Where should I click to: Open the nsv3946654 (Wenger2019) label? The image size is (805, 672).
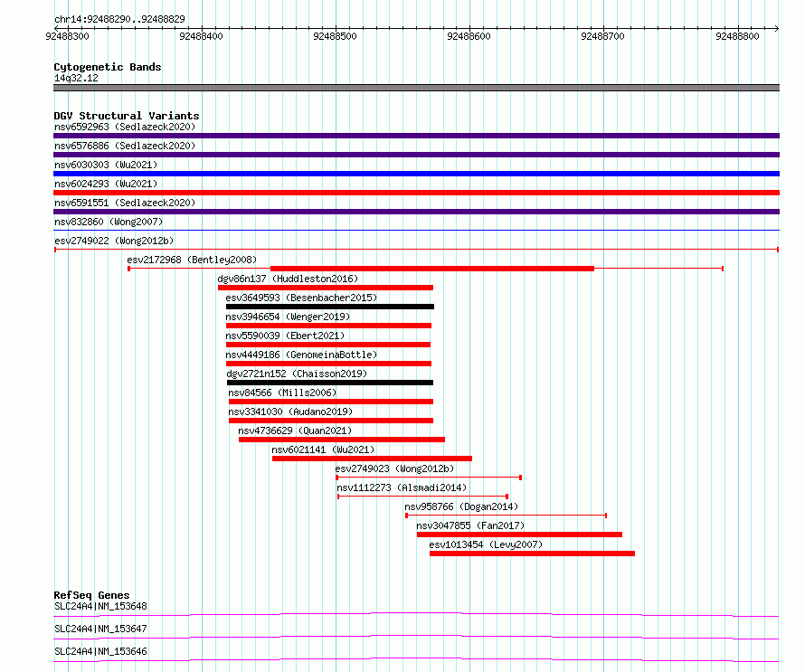(288, 317)
